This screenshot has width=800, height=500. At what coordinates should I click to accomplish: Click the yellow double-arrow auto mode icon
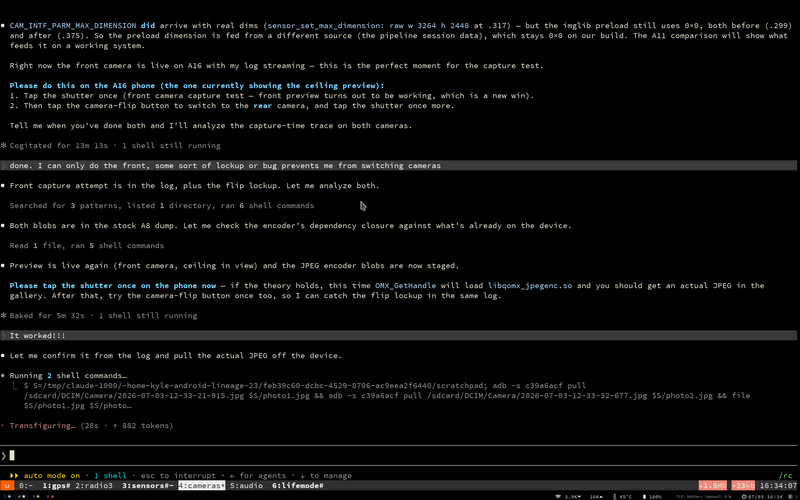point(14,476)
